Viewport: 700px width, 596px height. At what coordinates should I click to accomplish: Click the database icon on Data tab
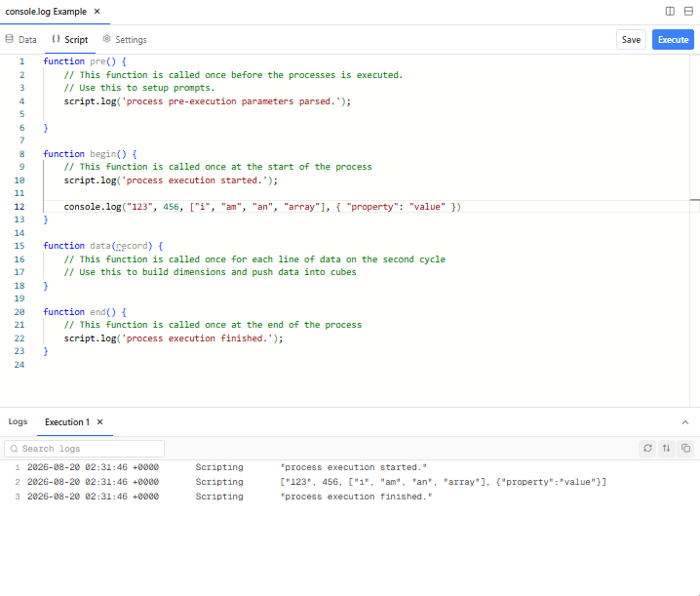[x=10, y=39]
